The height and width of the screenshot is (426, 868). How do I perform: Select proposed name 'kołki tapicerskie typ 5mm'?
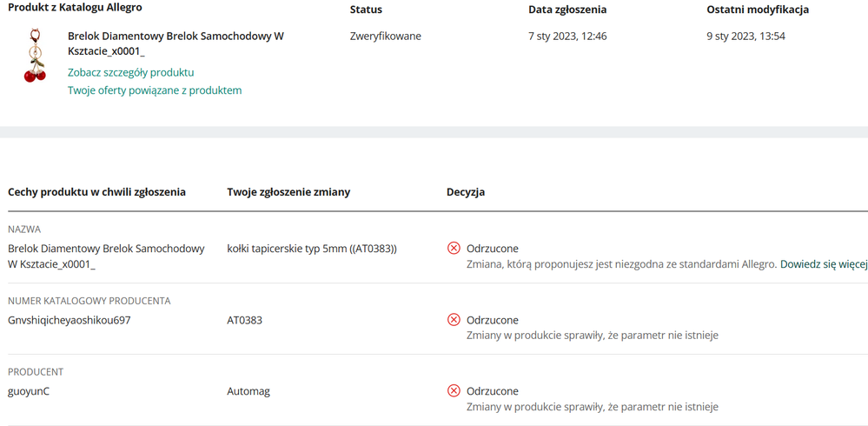pyautogui.click(x=311, y=249)
